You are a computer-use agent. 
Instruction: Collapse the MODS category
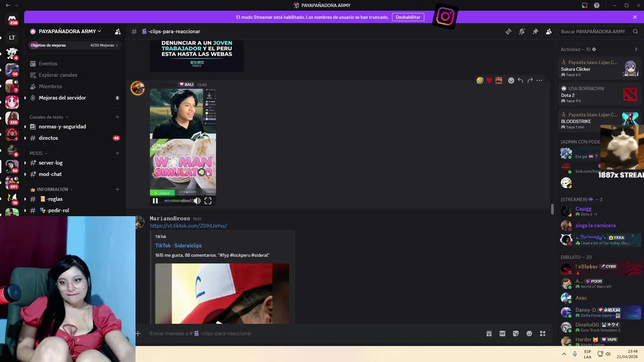pyautogui.click(x=38, y=153)
